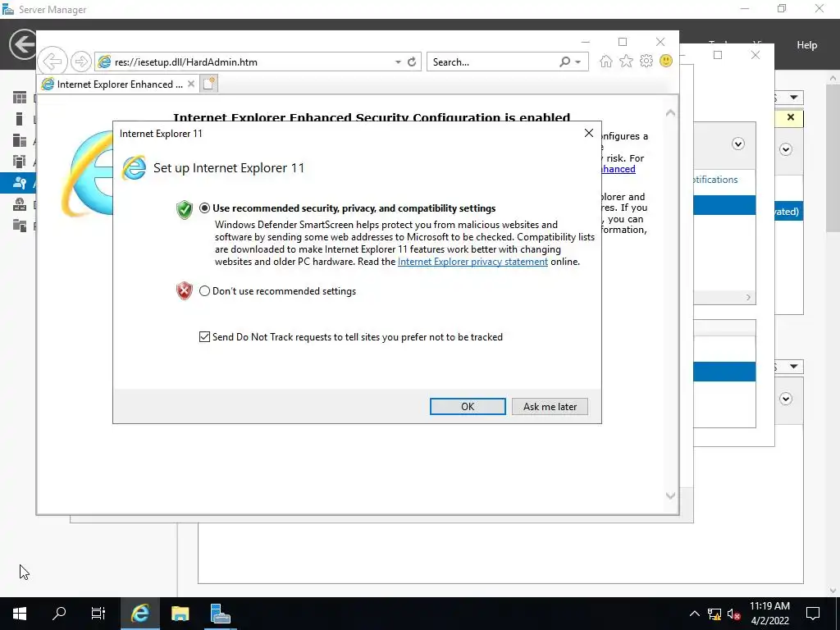840x630 pixels.
Task: Open address bar autocomplete dropdown arrow
Action: click(398, 62)
